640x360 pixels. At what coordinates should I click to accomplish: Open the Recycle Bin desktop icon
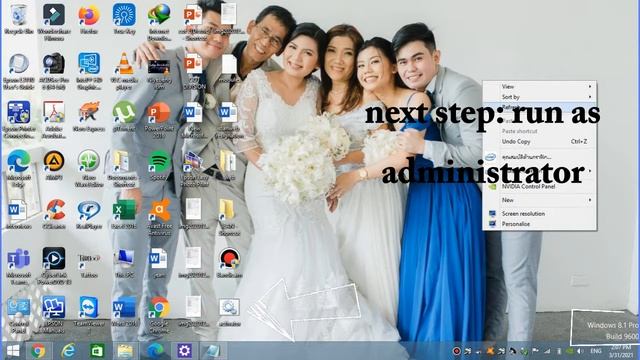click(x=18, y=19)
